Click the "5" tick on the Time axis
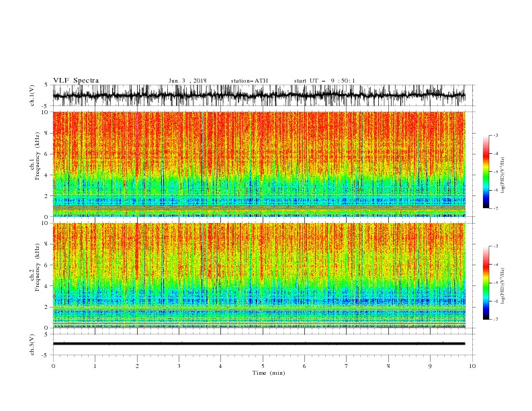 tap(263, 366)
